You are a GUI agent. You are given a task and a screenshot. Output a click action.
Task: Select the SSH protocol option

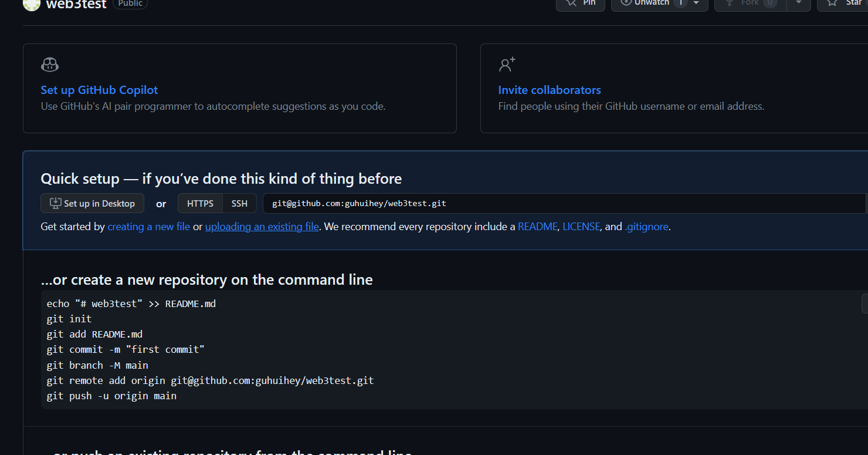point(239,203)
